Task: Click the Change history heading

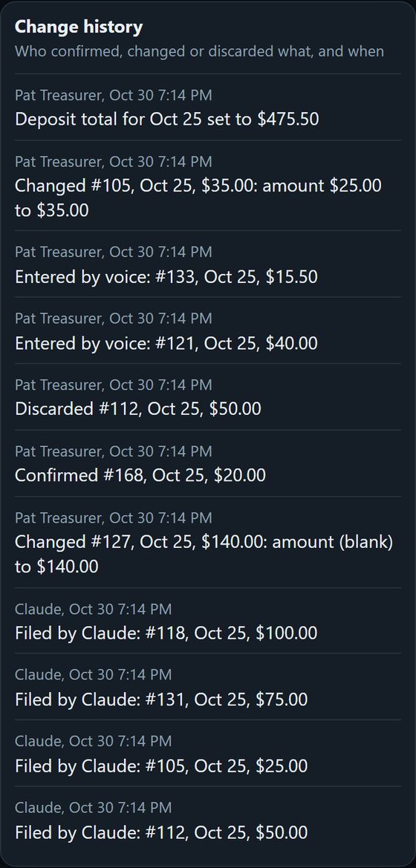Action: (79, 27)
